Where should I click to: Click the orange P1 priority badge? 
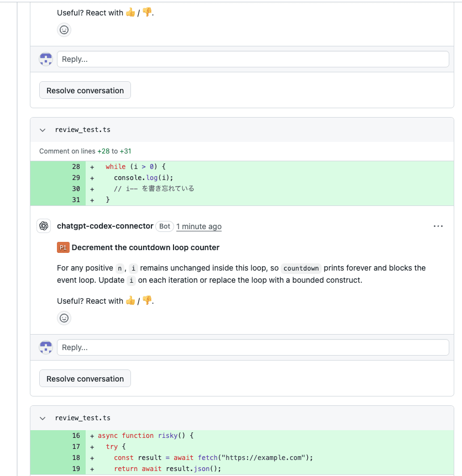tap(63, 247)
